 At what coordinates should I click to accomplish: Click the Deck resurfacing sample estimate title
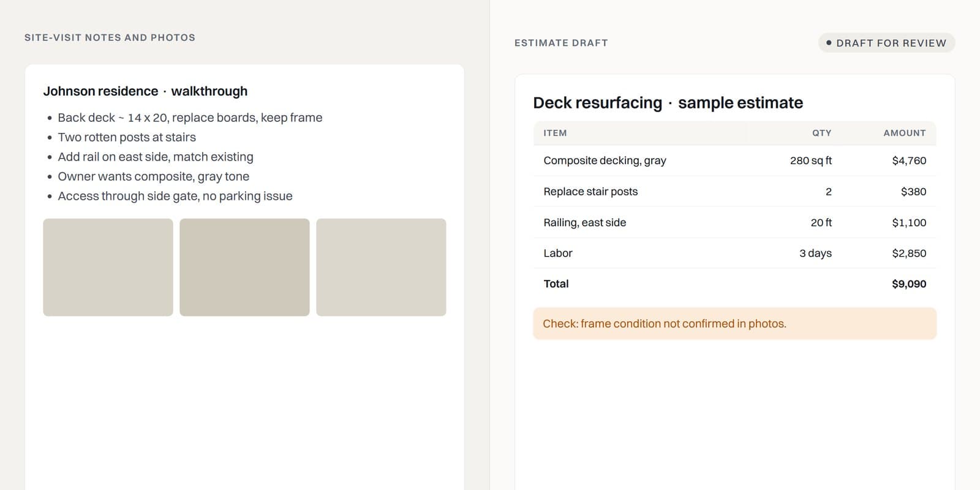[x=668, y=102]
